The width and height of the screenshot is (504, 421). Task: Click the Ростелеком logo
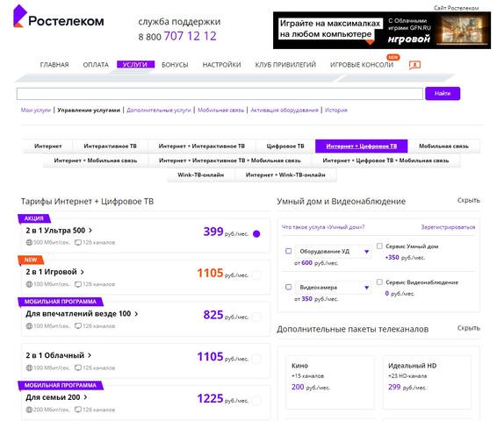(x=59, y=17)
